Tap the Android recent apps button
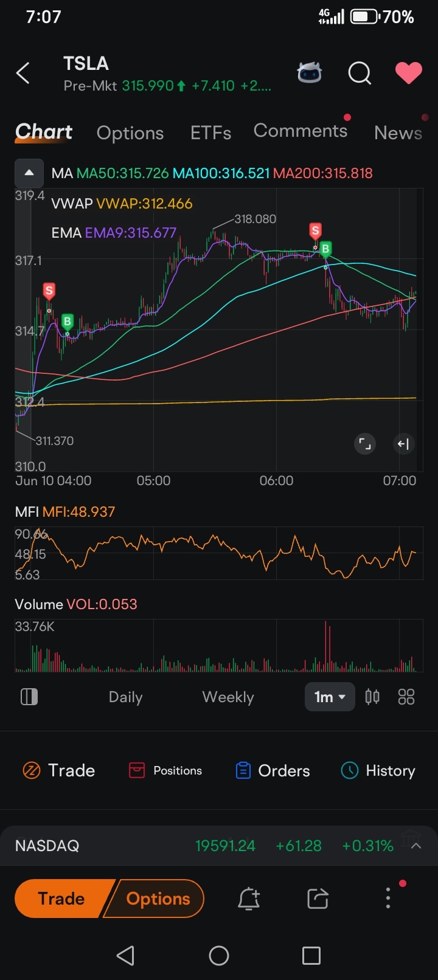 pyautogui.click(x=311, y=956)
